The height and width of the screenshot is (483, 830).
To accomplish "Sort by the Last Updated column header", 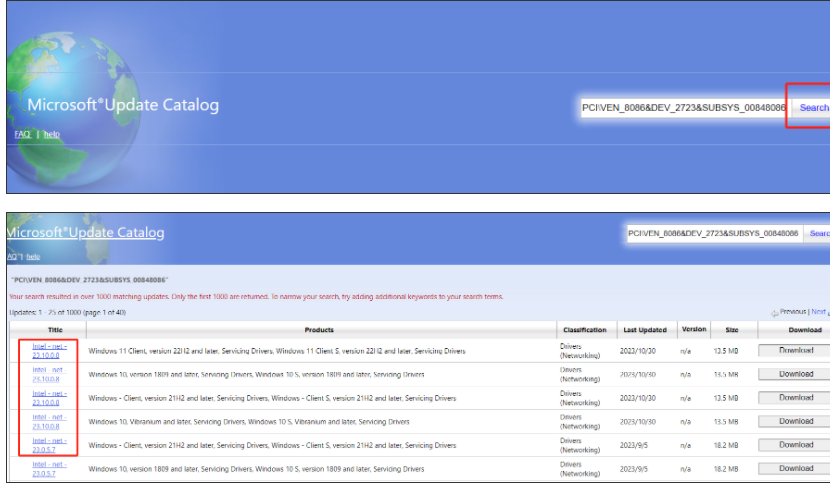I will click(645, 330).
